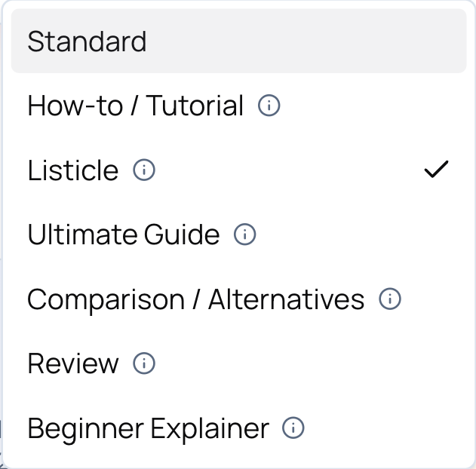Choose the Comparison / Alternatives option
Viewport: 476px width, 469px height.
coord(195,300)
